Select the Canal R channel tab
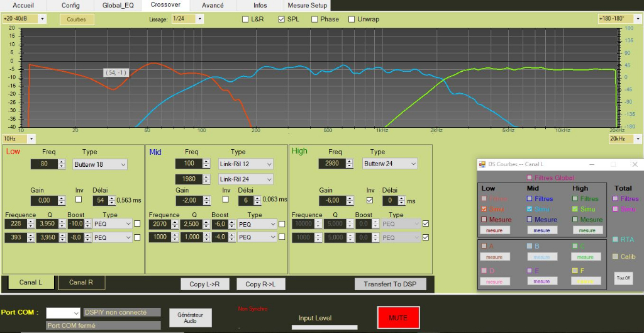The image size is (644, 333). (80, 282)
